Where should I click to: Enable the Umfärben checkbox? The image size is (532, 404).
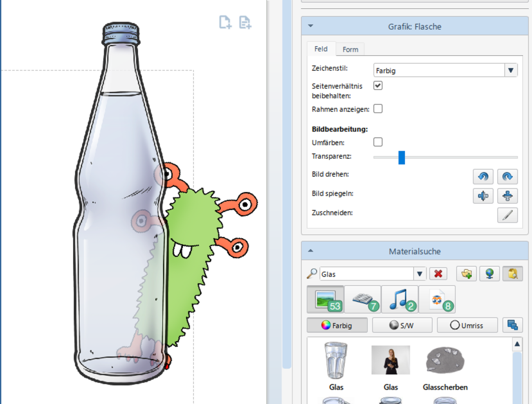(378, 142)
